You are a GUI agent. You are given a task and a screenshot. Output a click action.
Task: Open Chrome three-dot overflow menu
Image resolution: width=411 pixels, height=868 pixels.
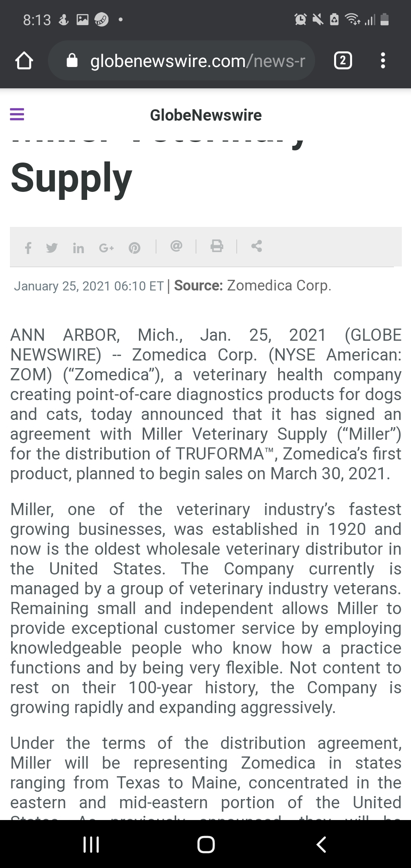(x=383, y=61)
